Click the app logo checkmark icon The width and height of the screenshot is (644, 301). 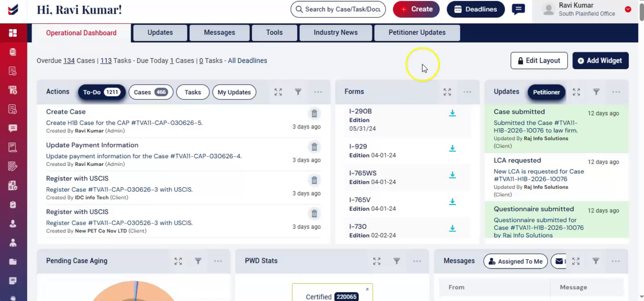coord(13,10)
